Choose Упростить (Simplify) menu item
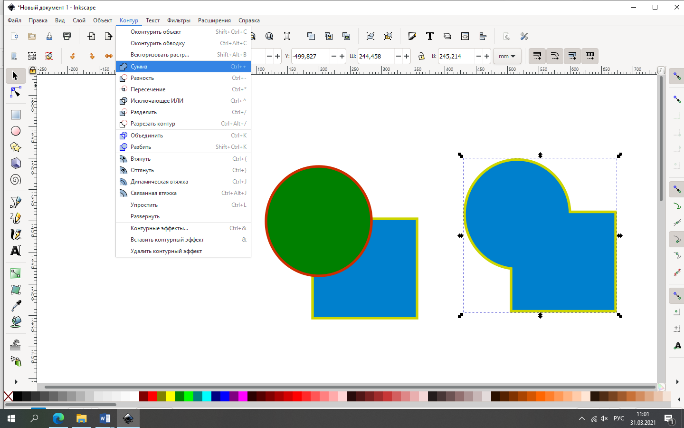 click(x=183, y=205)
